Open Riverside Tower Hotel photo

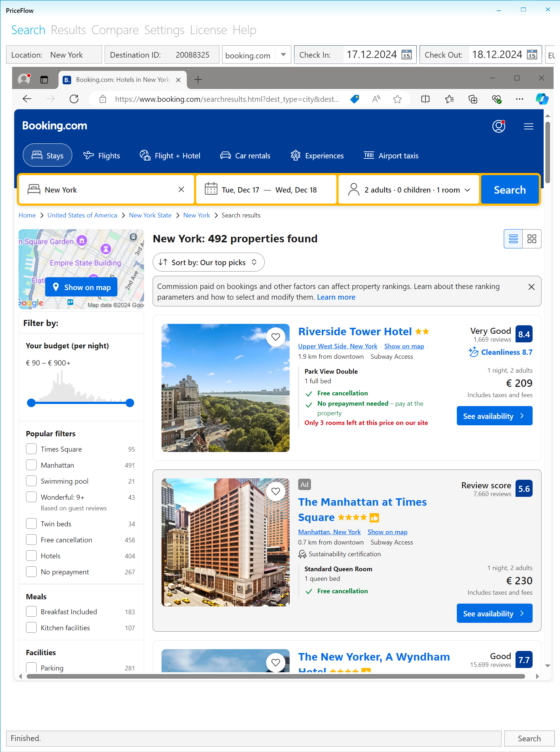tap(226, 388)
